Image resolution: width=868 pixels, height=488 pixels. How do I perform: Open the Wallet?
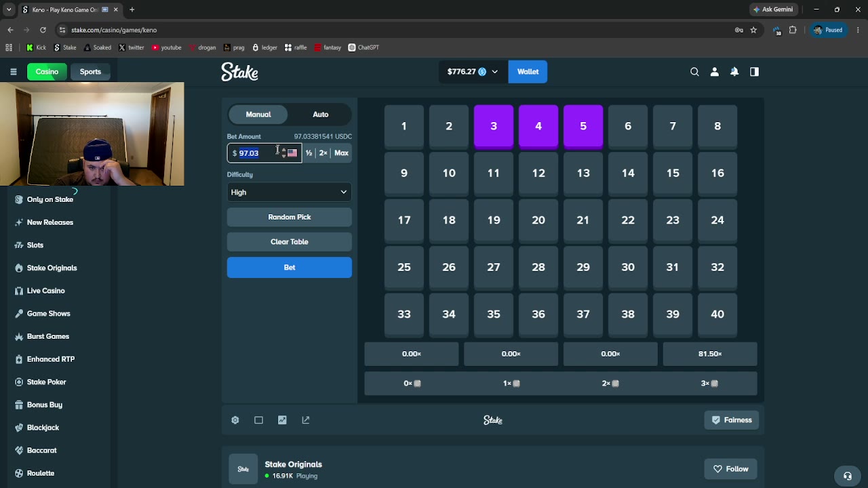point(528,72)
